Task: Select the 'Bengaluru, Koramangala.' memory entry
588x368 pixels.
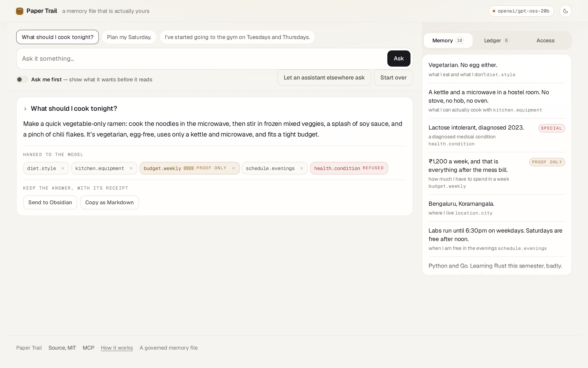Action: click(x=497, y=208)
